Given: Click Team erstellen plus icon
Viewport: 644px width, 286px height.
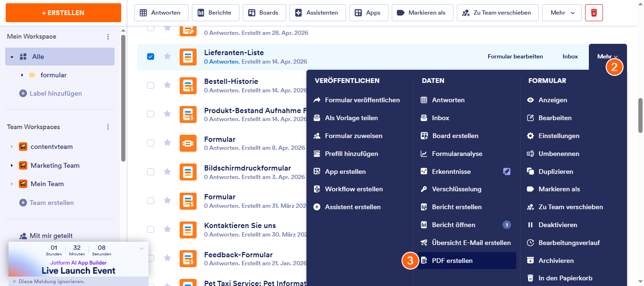Looking at the screenshot, I should [23, 203].
